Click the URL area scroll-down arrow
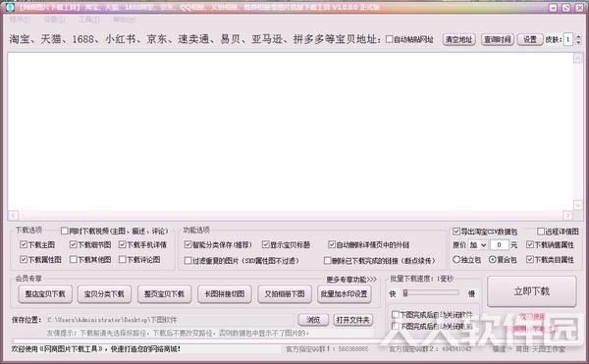The image size is (589, 364). tap(578, 205)
